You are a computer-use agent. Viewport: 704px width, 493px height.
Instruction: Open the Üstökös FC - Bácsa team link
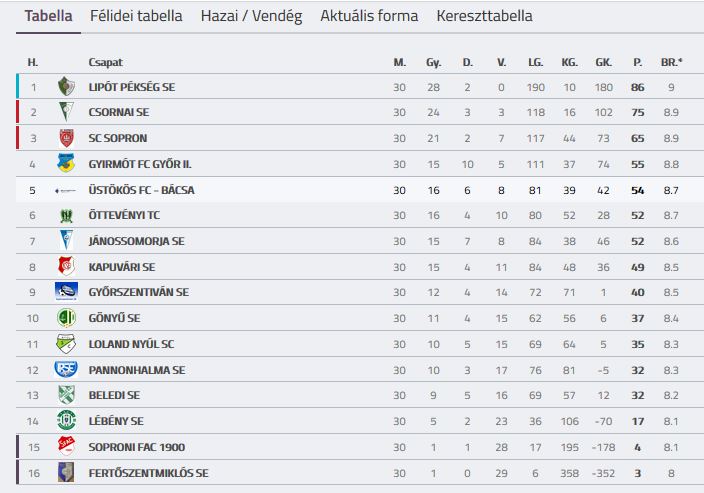click(141, 190)
